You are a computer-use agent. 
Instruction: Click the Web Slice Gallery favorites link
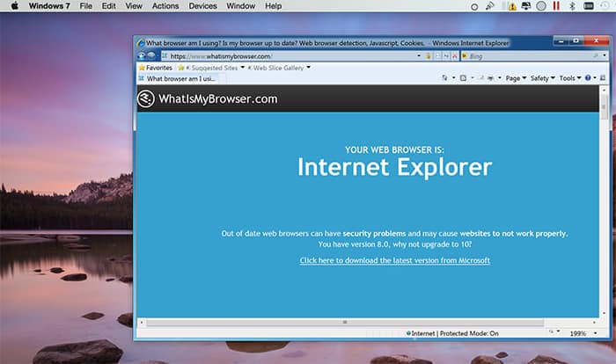tap(278, 68)
